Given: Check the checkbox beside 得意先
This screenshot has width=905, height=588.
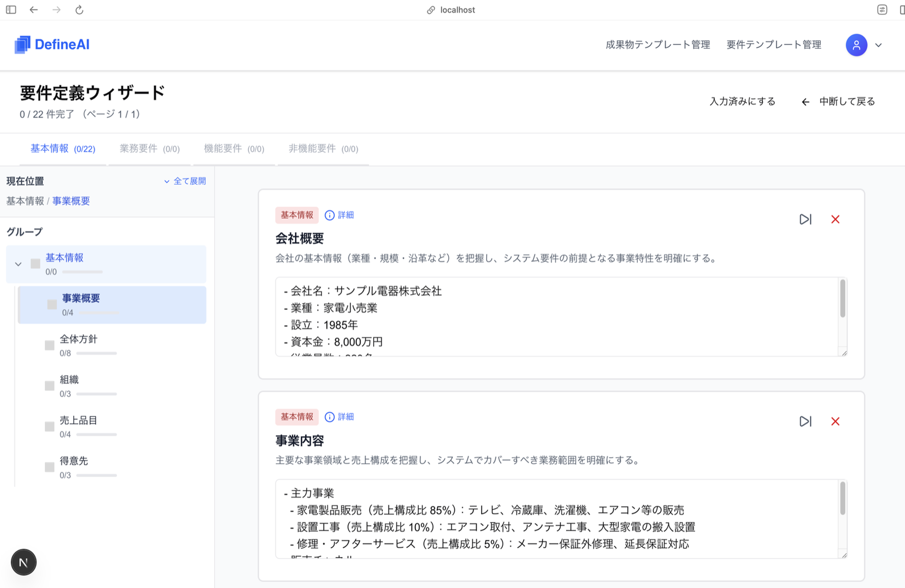Looking at the screenshot, I should pos(49,467).
